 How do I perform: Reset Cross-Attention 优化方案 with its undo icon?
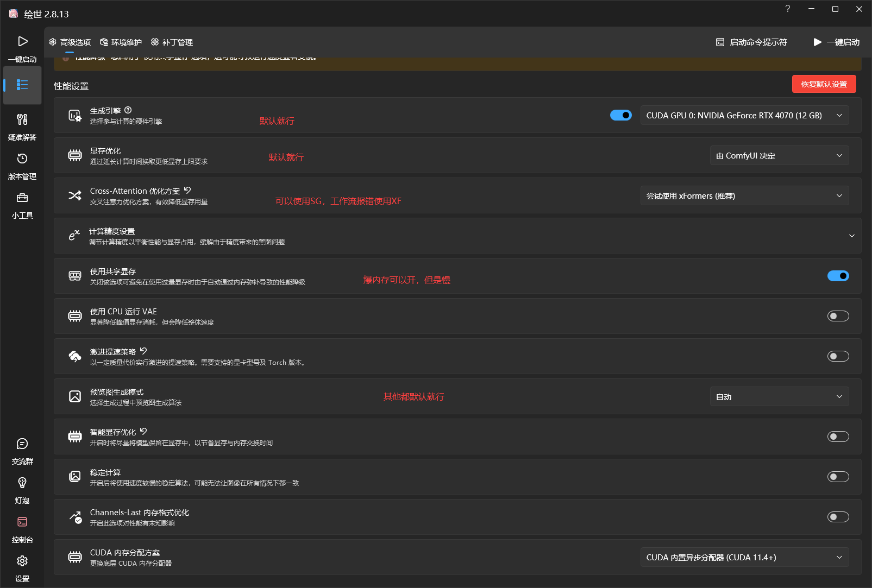pos(187,191)
